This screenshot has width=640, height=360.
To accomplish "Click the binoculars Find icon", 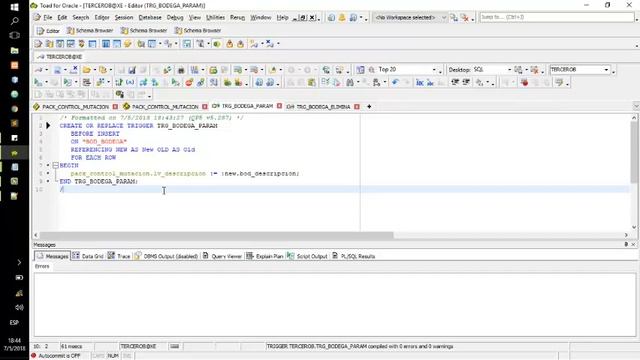I will [x=350, y=82].
